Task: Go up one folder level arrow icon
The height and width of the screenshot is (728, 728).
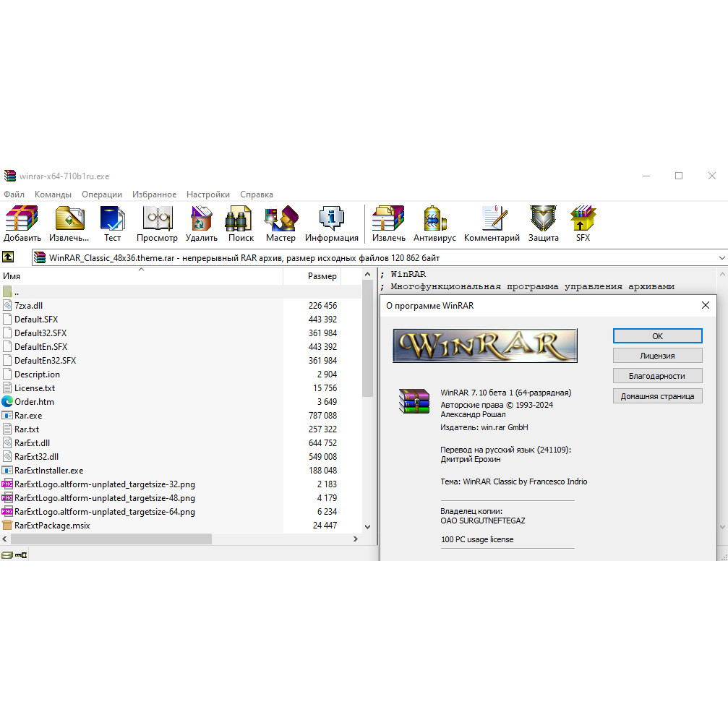Action: [x=8, y=257]
